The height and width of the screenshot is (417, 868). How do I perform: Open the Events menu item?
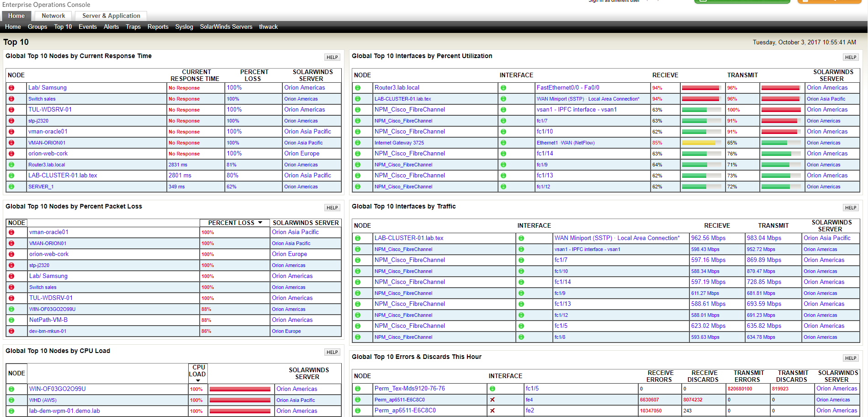click(88, 27)
